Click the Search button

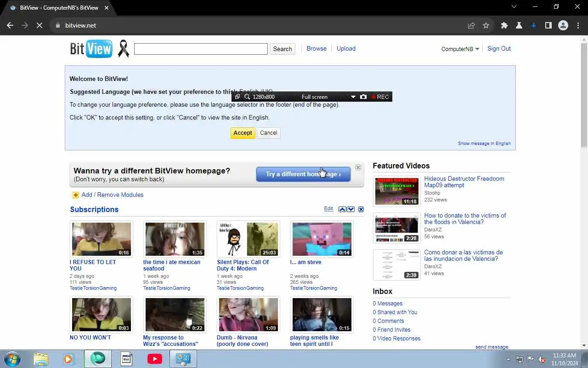283,49
